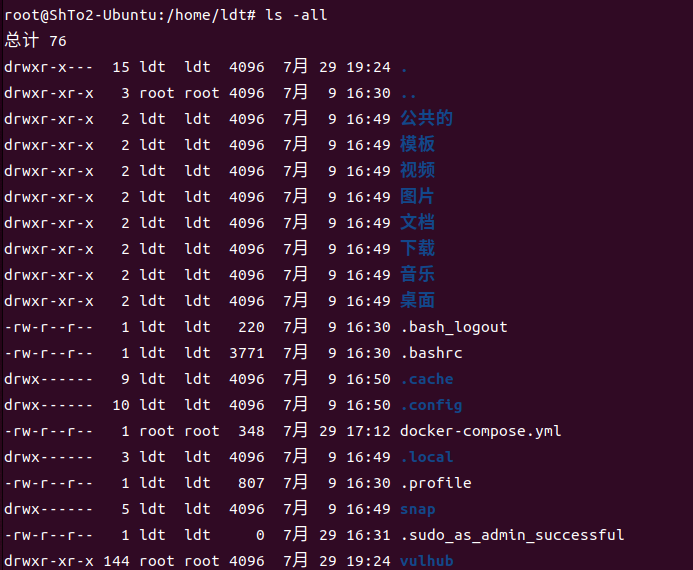Select the '文档' directory name
Image resolution: width=693 pixels, height=570 pixels.
pyautogui.click(x=417, y=222)
